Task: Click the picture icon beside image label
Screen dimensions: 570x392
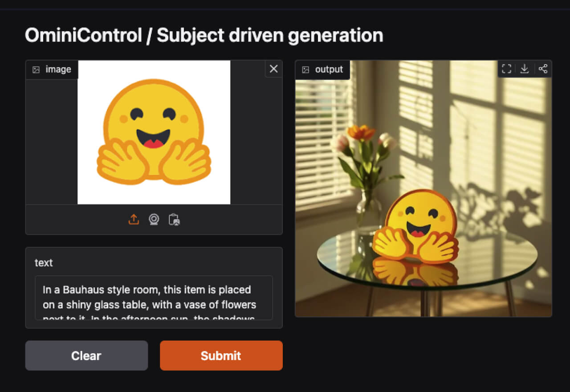Action: point(37,69)
